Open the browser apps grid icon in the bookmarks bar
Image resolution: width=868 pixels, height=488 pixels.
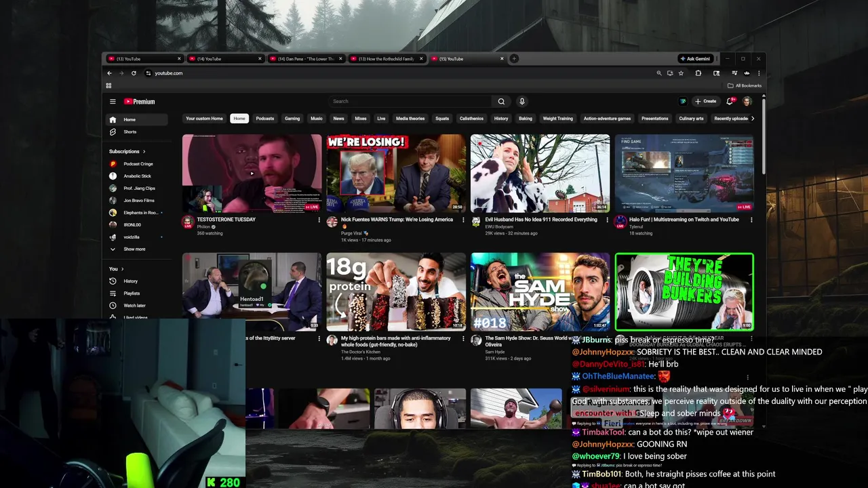click(x=108, y=85)
